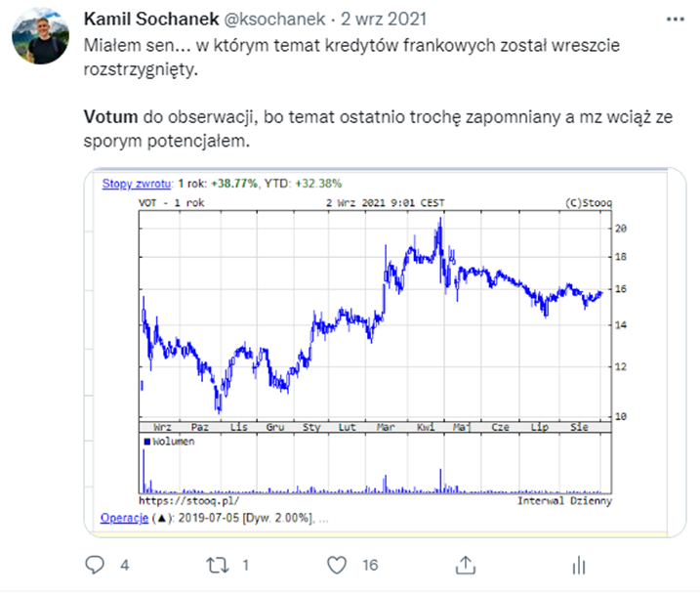Click the retweet count of 1
The image size is (700, 593).
coord(245,565)
